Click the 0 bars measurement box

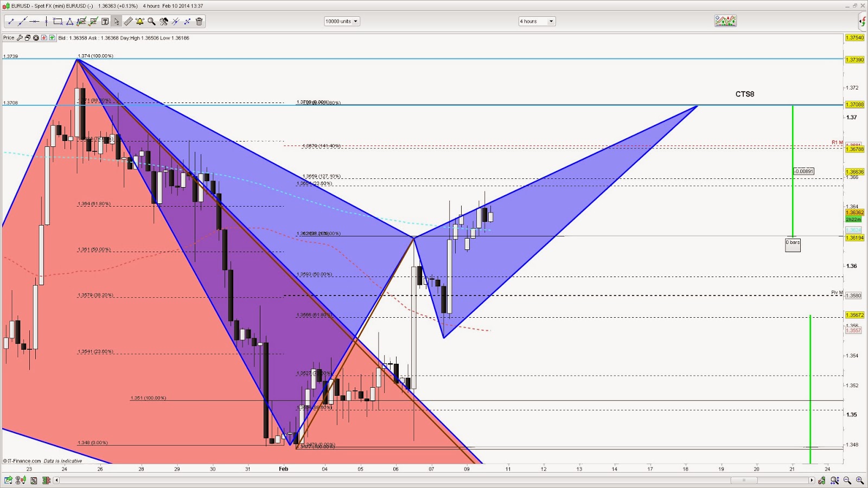[793, 245]
